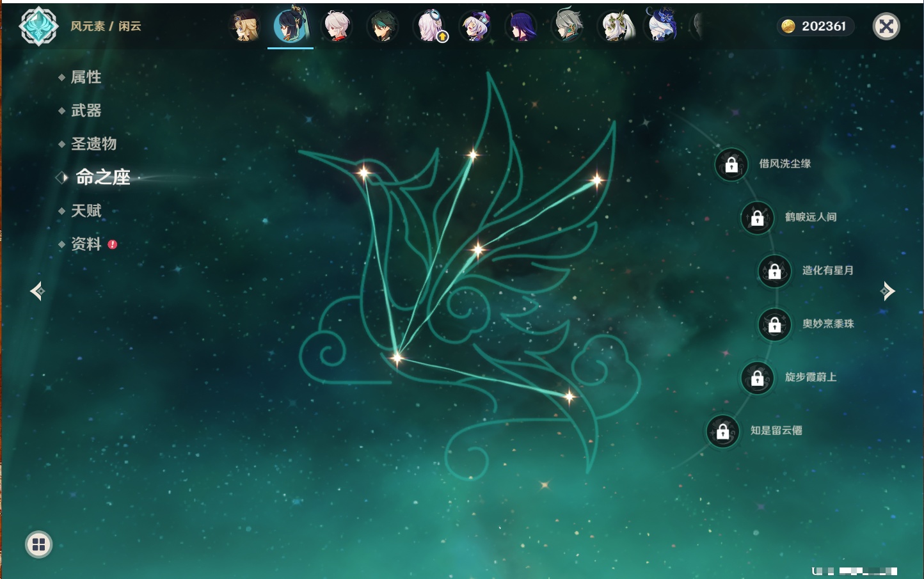924x579 pixels.
Task: Go to the 圣遗物 artifacts page
Action: point(94,144)
